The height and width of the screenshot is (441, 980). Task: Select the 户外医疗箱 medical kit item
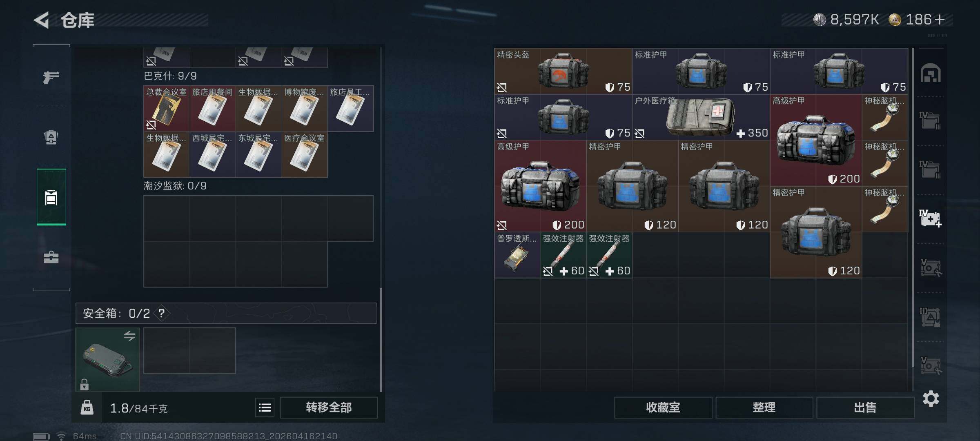tap(701, 117)
